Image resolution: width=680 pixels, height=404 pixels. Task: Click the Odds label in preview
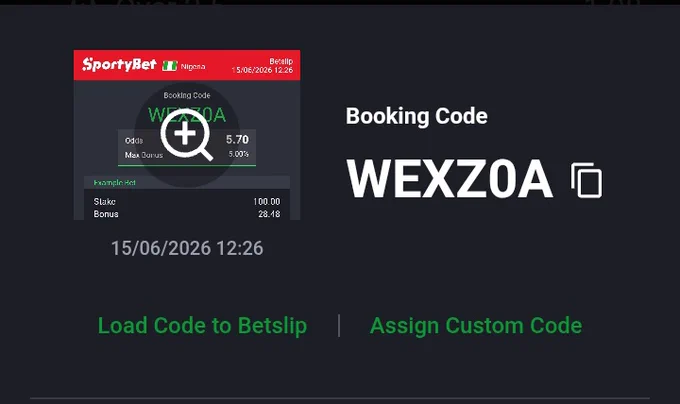pos(134,140)
